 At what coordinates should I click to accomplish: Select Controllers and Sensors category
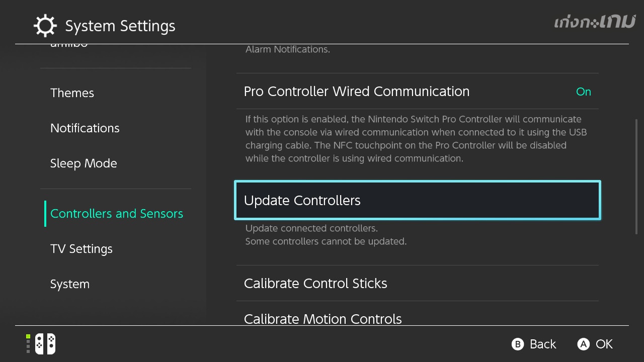(117, 214)
